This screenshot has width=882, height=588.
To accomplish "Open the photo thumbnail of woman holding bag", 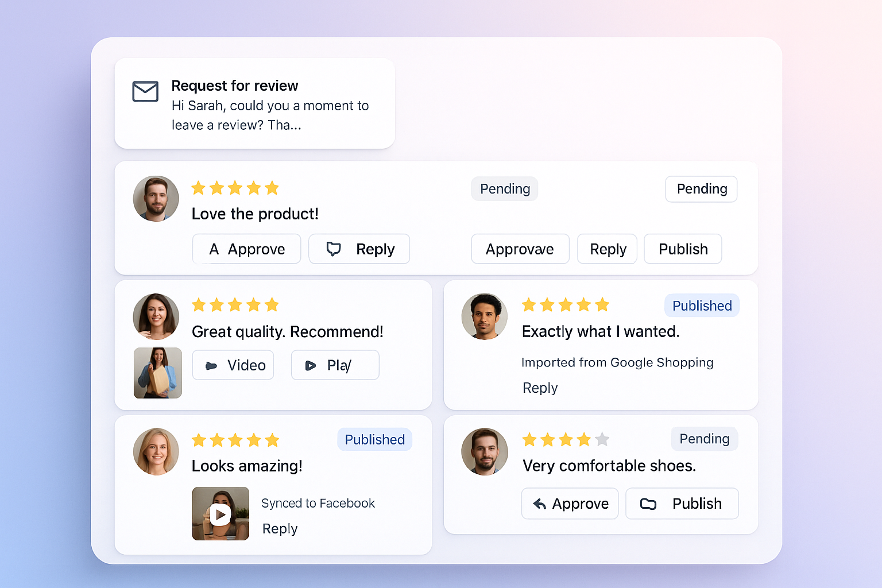I will coord(158,373).
